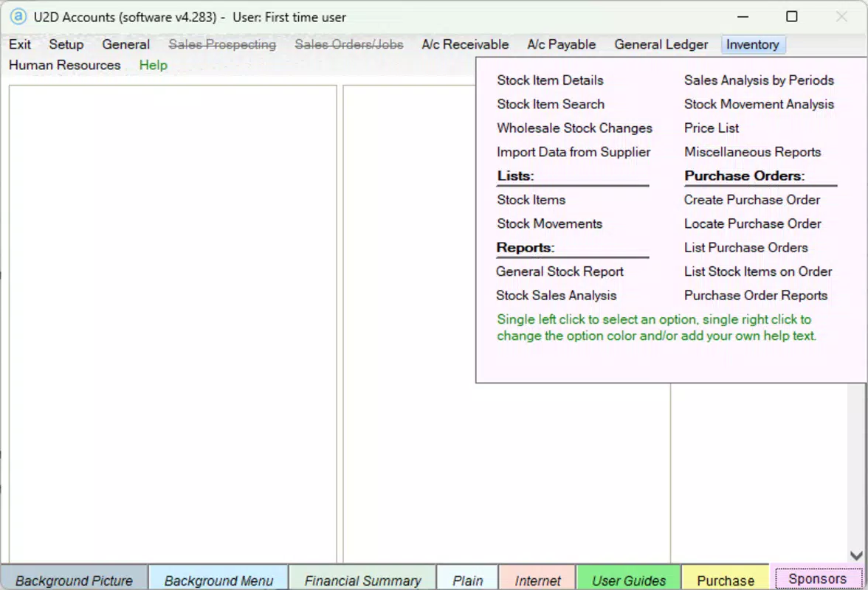The image size is (868, 590).
Task: Choose List Purchase Orders
Action: [745, 247]
